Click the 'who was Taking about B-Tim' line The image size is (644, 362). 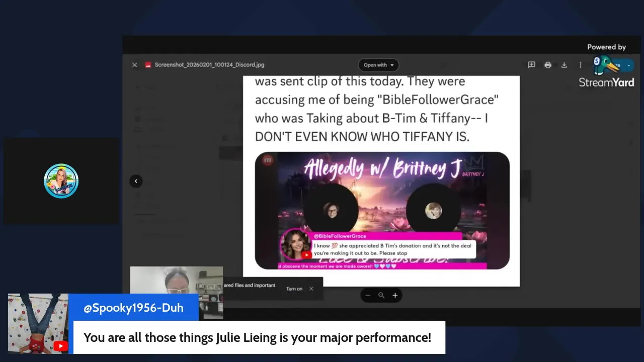(x=371, y=118)
